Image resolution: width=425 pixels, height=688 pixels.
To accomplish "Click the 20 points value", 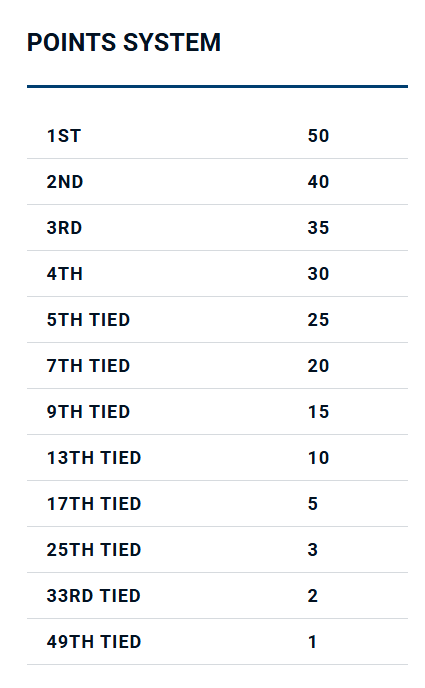I will tap(318, 366).
